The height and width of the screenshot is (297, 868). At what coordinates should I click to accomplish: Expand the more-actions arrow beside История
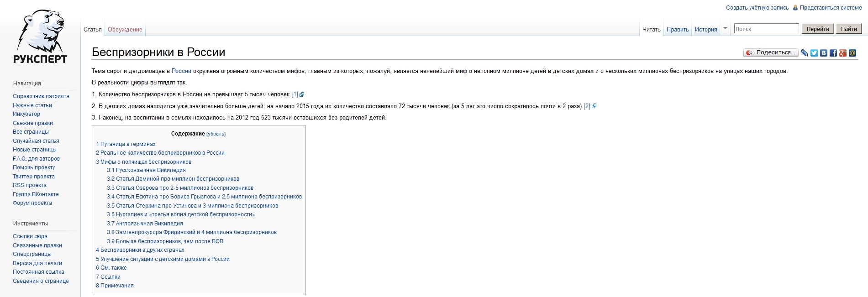click(x=725, y=28)
